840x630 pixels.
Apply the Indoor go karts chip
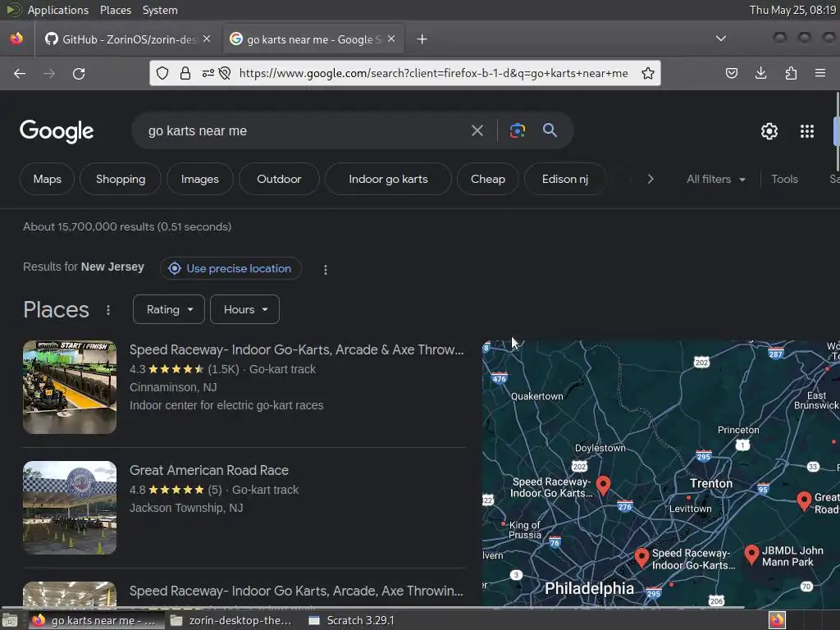(388, 179)
